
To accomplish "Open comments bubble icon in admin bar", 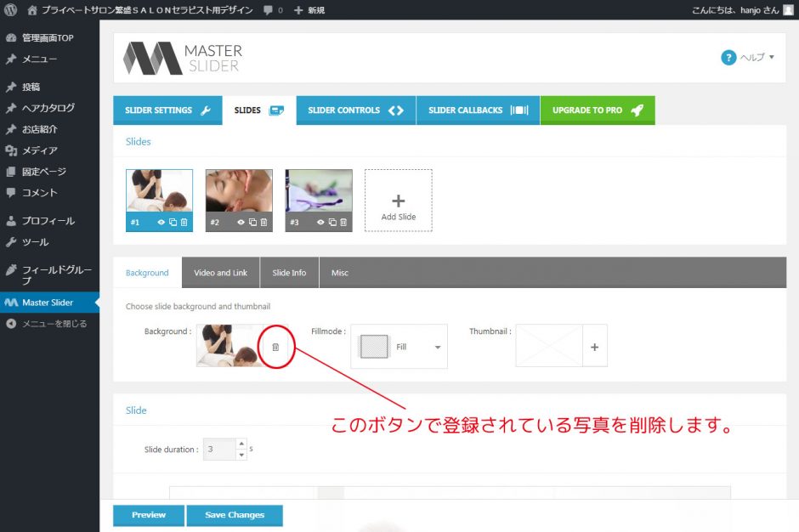I will point(269,10).
